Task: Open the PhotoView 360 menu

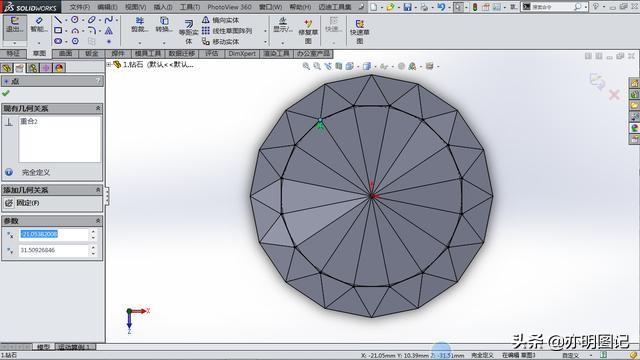Action: pos(229,7)
